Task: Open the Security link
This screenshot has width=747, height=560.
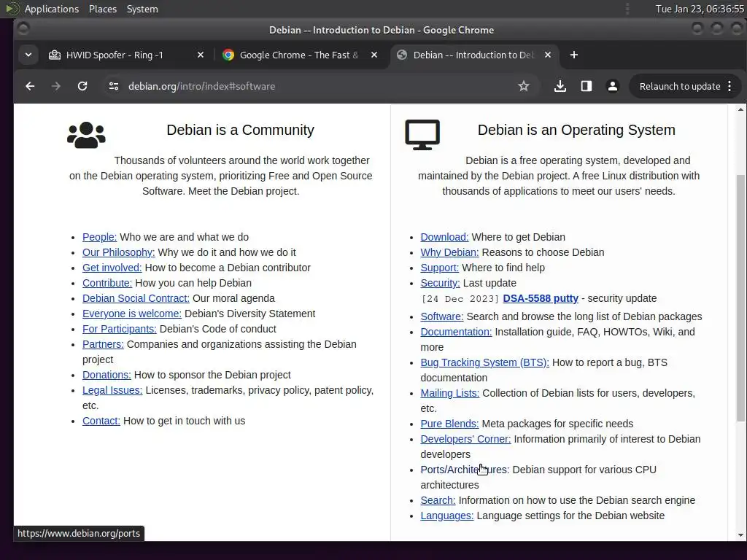Action: tap(440, 283)
